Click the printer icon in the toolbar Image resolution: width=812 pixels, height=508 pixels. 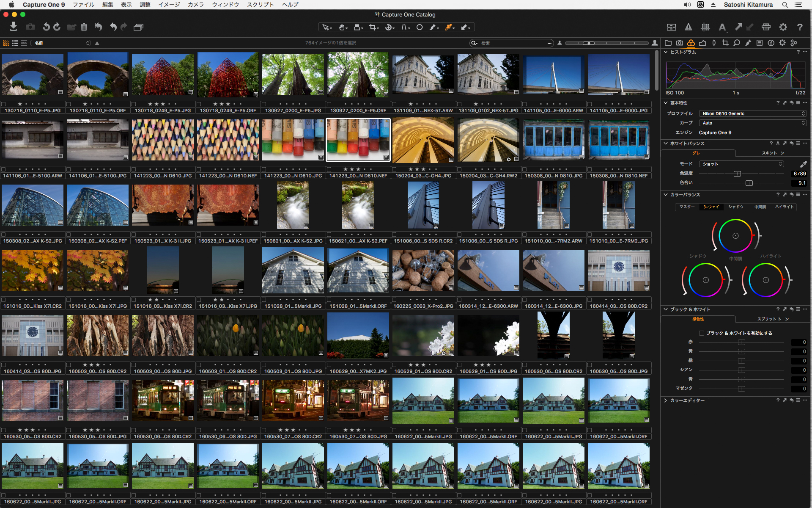766,27
